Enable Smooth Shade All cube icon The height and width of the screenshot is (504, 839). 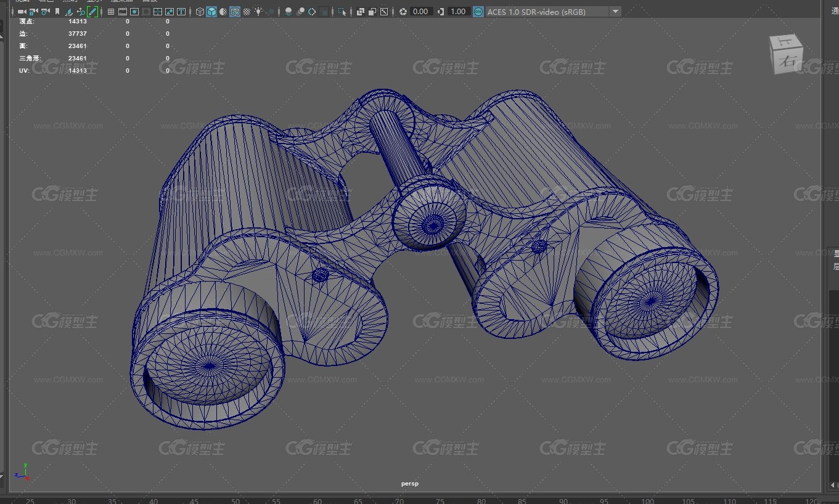pos(211,12)
